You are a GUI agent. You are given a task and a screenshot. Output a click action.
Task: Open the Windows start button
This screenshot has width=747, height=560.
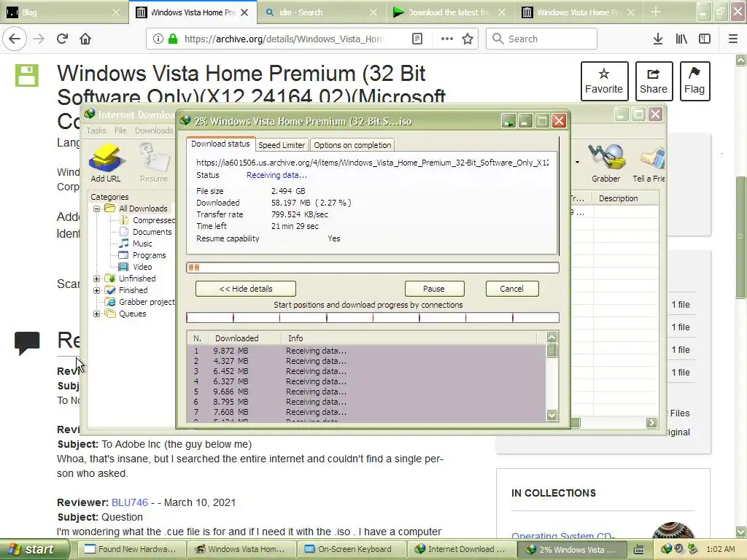tap(34, 549)
